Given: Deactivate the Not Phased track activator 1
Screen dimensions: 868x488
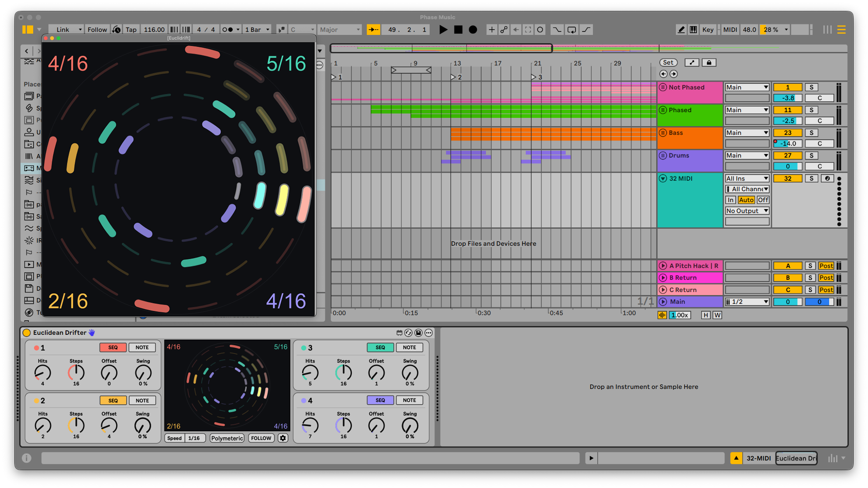Looking at the screenshot, I should (788, 87).
